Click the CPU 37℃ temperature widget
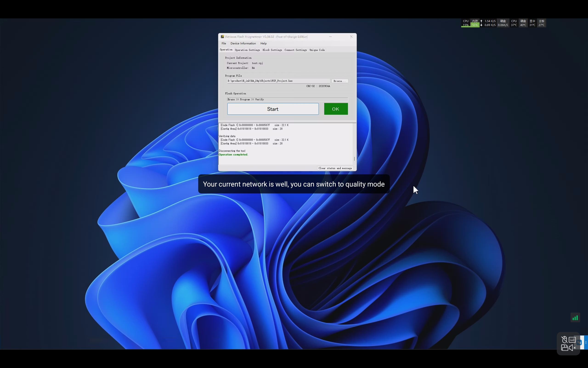The width and height of the screenshot is (588, 368). 514,23
